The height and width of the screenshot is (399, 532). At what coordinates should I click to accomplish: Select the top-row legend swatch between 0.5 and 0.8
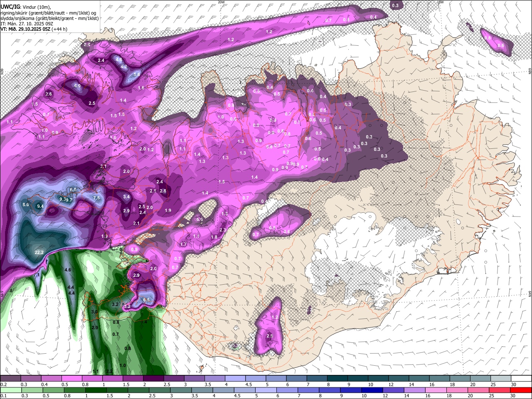(71, 379)
